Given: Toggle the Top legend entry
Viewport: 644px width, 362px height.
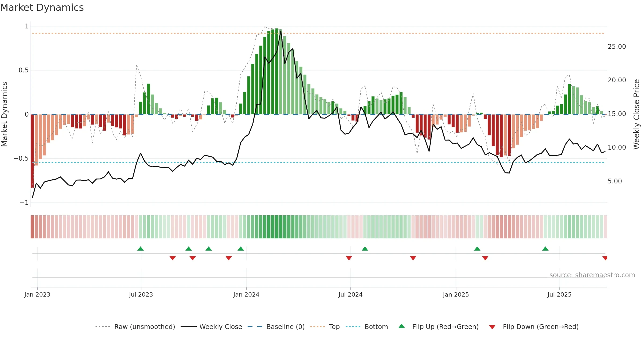Looking at the screenshot, I should point(325,327).
